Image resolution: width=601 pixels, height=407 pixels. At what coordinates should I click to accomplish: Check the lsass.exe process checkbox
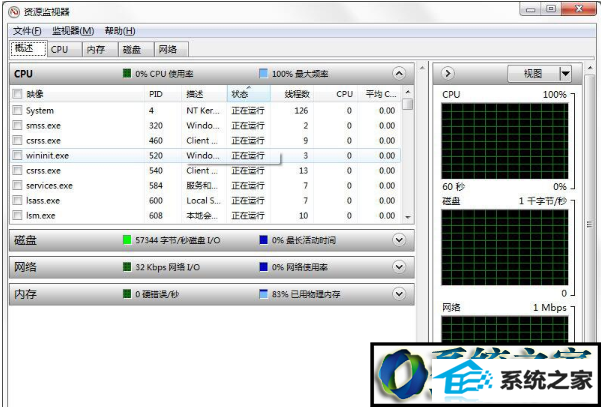(x=17, y=200)
